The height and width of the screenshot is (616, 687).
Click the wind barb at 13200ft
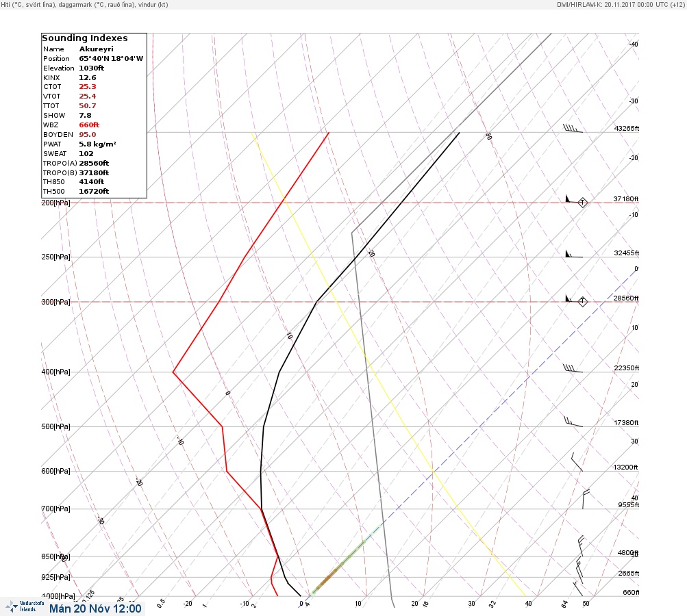coord(577,462)
